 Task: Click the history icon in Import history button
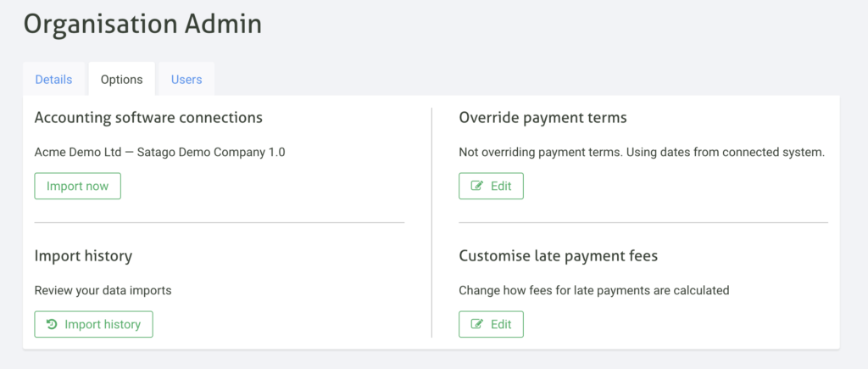pos(52,324)
